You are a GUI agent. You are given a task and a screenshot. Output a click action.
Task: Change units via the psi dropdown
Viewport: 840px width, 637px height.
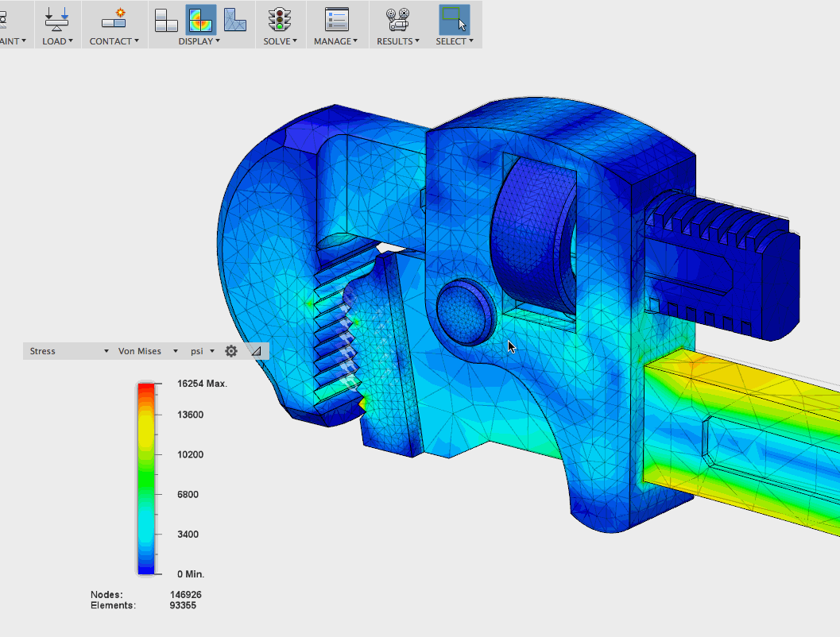pyautogui.click(x=202, y=351)
